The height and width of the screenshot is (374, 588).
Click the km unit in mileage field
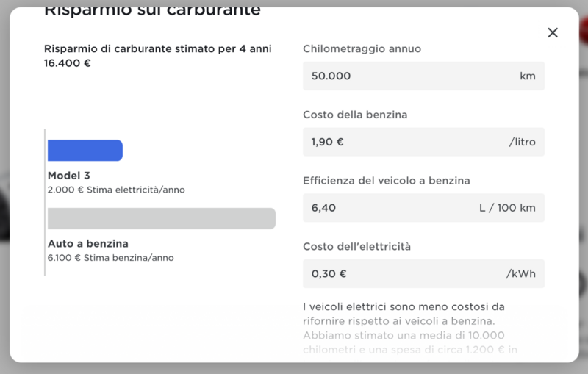point(527,76)
